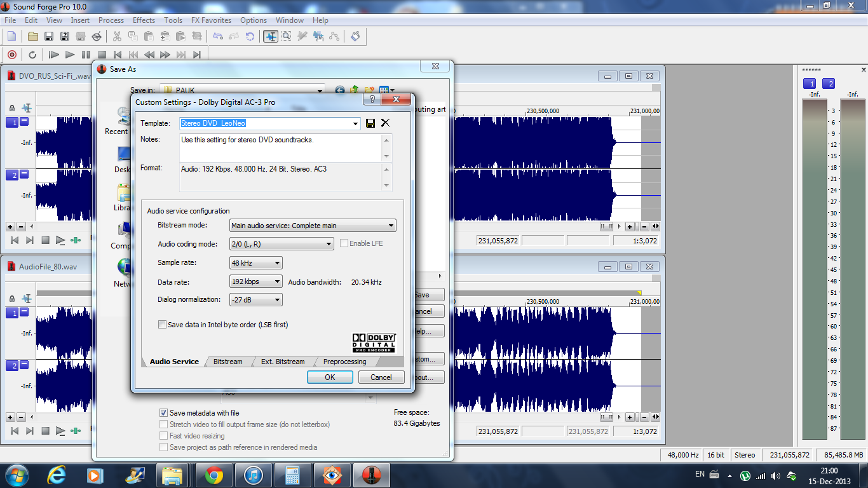Click OK in Custom Settings dialog

point(330,377)
